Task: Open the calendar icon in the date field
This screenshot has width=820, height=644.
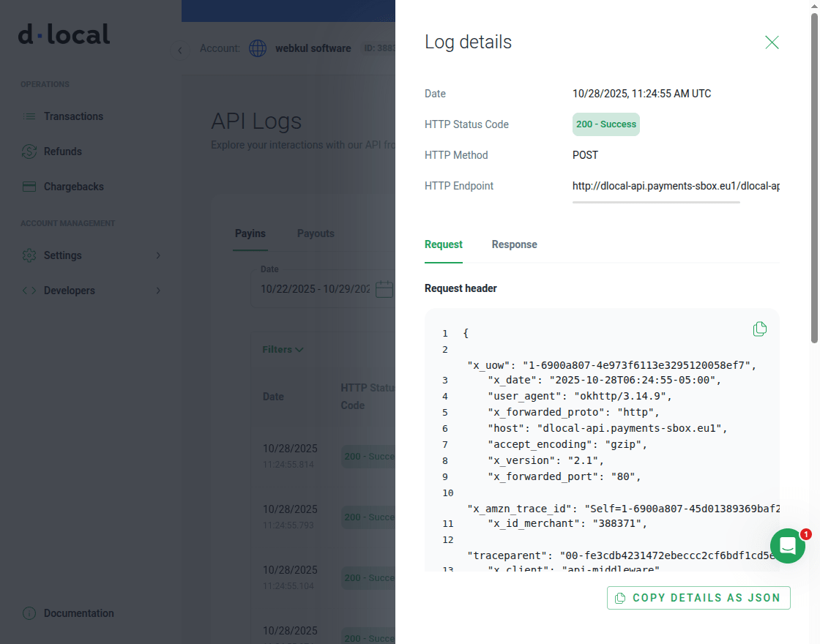Action: pyautogui.click(x=384, y=288)
